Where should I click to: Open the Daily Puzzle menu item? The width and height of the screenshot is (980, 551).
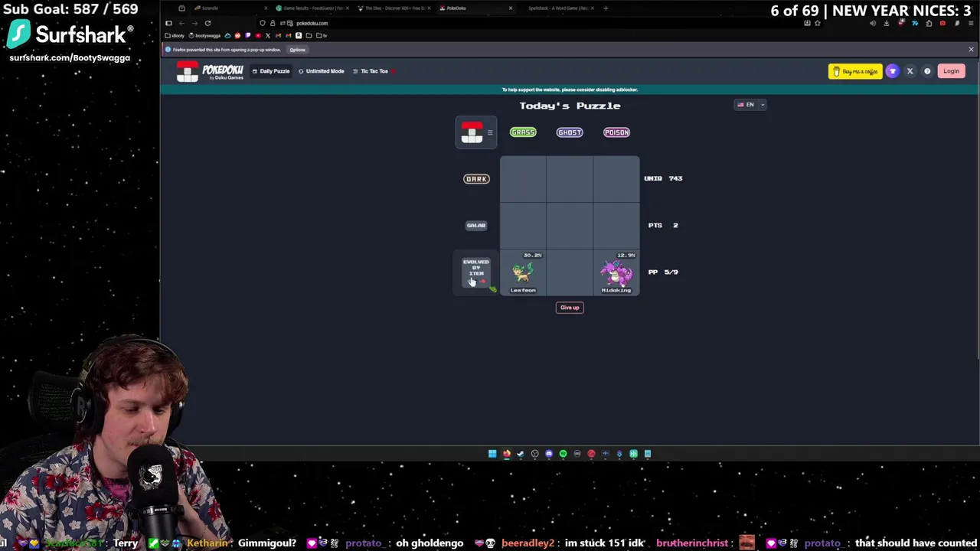[271, 71]
